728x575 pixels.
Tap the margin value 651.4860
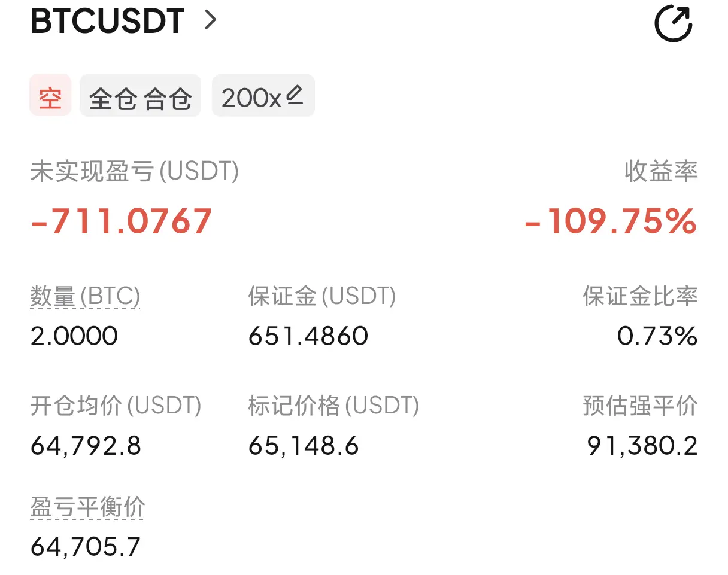click(x=308, y=336)
